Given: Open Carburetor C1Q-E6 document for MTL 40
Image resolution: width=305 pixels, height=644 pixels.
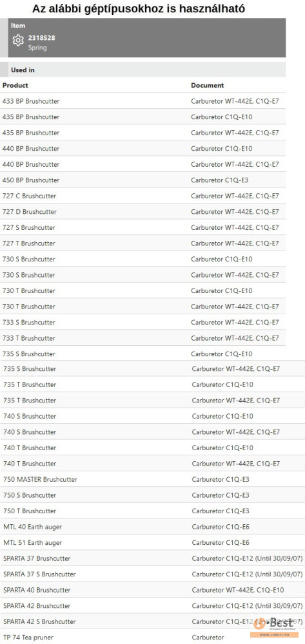Looking at the screenshot, I should tap(221, 527).
